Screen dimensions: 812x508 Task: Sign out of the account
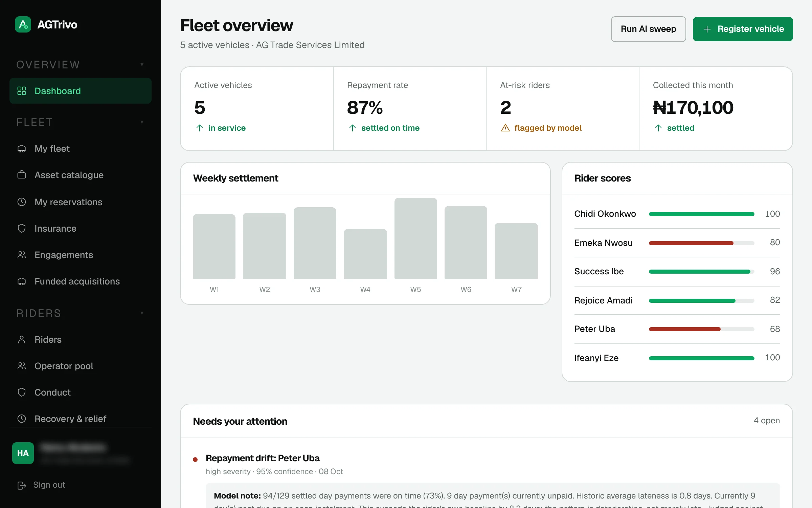click(x=41, y=485)
